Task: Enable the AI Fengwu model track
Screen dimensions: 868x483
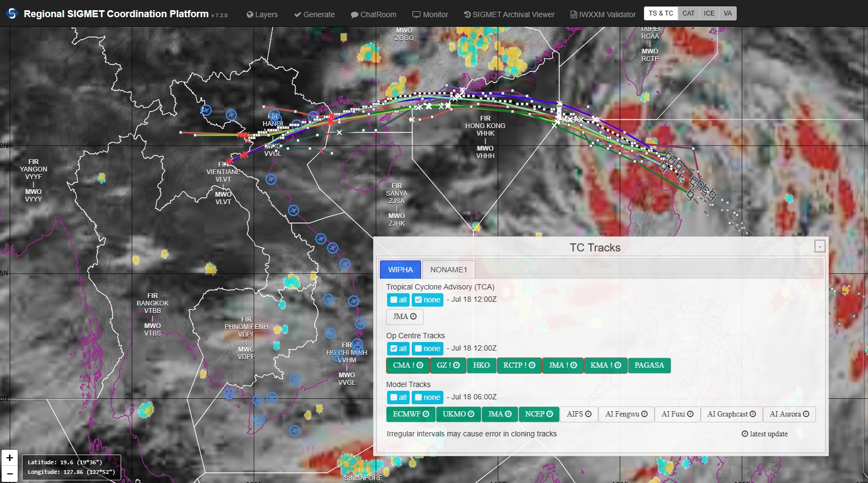Action: pos(626,414)
